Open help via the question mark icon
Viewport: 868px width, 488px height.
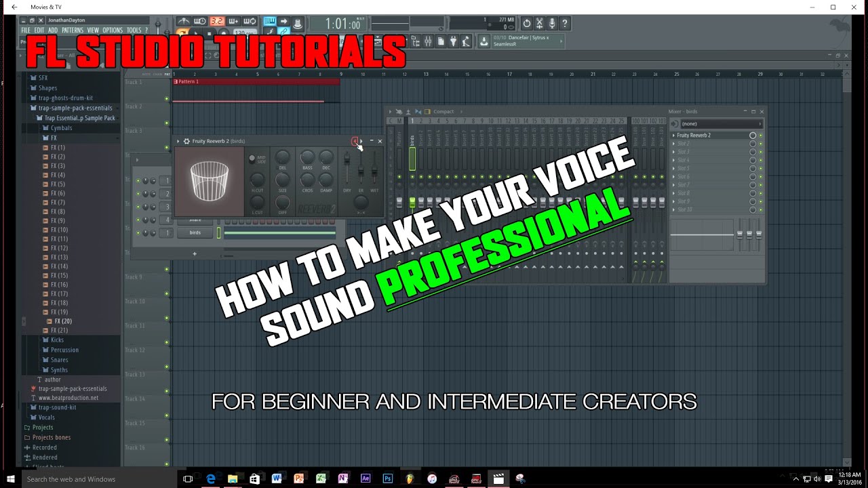point(565,24)
